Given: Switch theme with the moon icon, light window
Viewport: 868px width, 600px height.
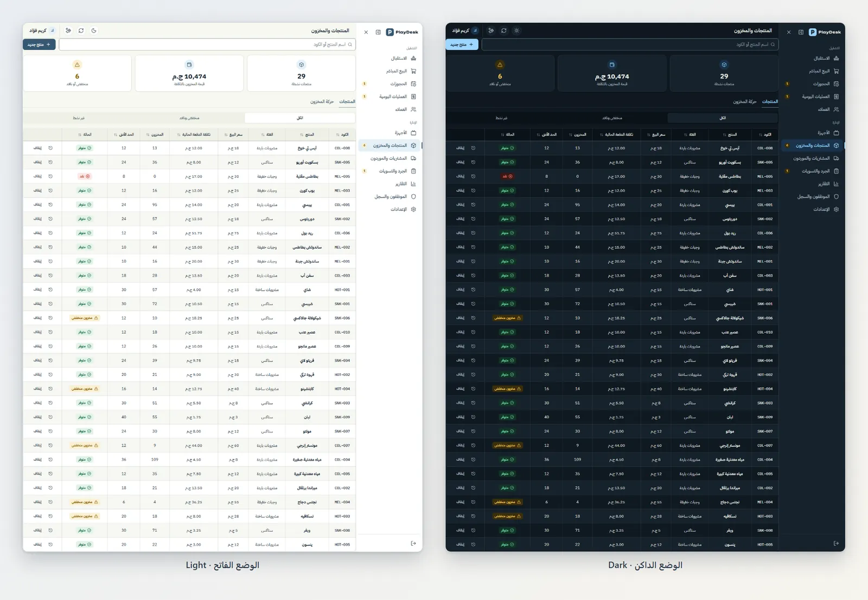Looking at the screenshot, I should 94,30.
